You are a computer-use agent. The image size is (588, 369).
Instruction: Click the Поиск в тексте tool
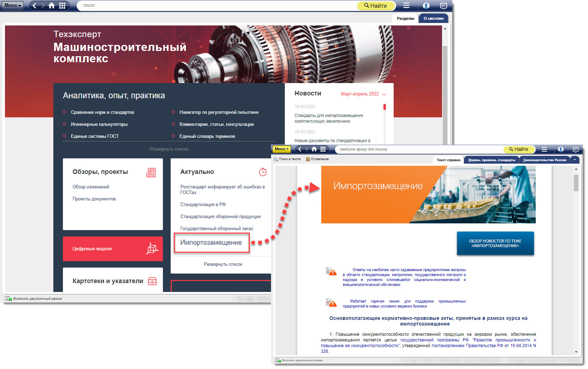click(287, 159)
